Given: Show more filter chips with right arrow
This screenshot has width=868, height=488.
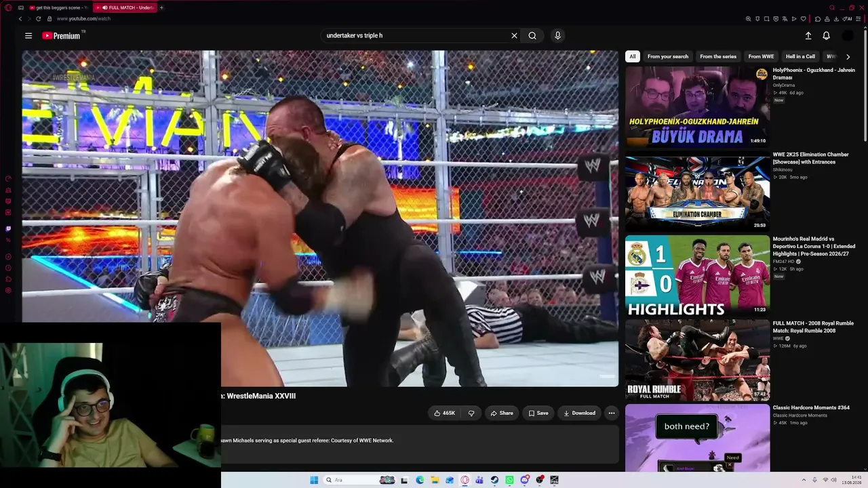Looking at the screenshot, I should (848, 57).
